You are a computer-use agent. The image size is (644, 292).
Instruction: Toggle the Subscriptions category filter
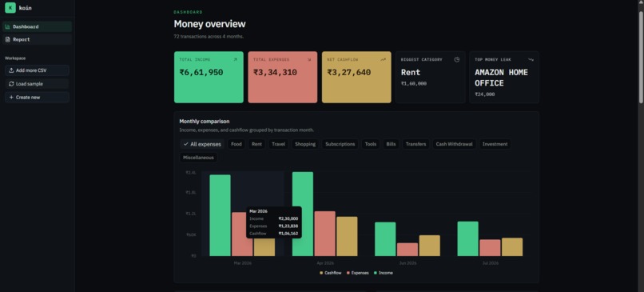tap(340, 144)
